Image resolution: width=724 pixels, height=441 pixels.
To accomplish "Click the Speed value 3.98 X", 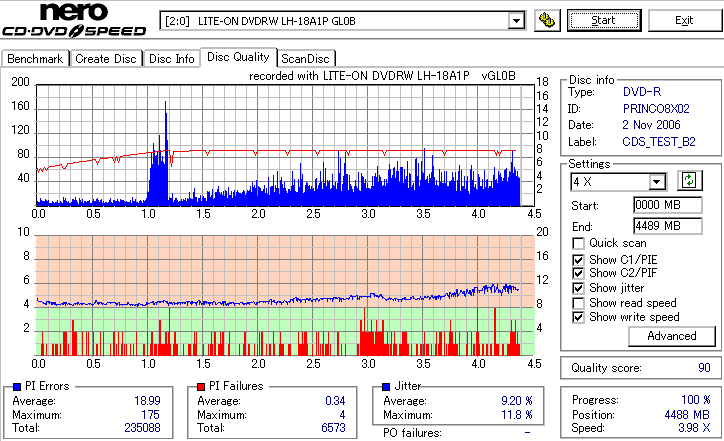I will pos(694,428).
